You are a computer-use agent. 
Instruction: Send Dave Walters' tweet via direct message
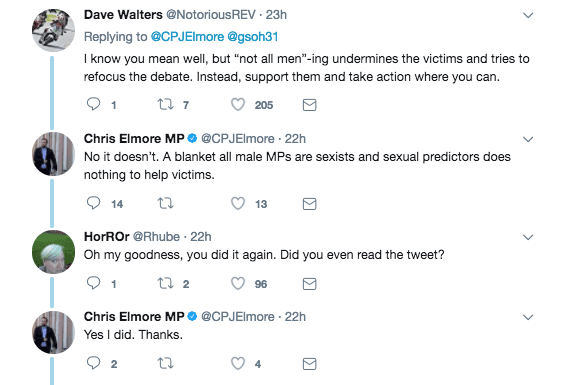[x=309, y=105]
